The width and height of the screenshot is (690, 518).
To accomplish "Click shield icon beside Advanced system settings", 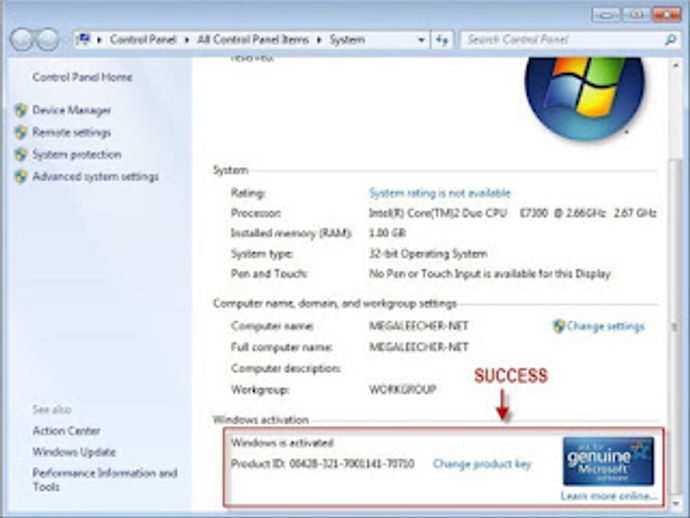I will (x=21, y=176).
